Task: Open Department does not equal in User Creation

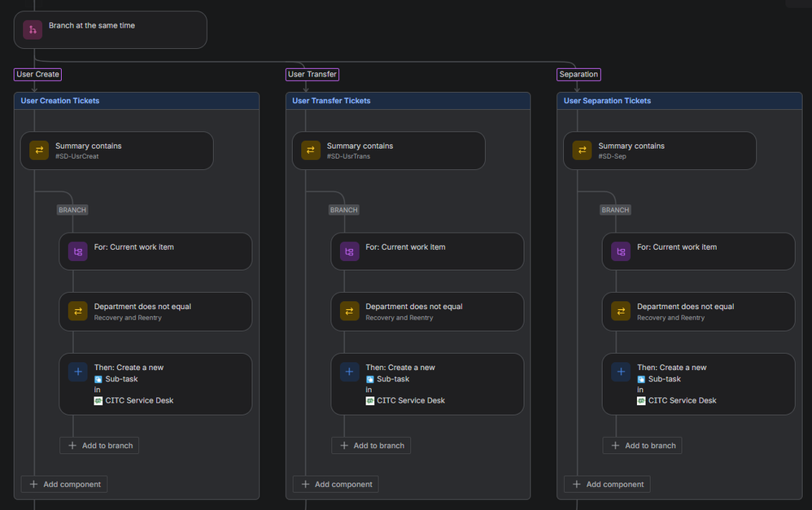Action: pos(155,312)
